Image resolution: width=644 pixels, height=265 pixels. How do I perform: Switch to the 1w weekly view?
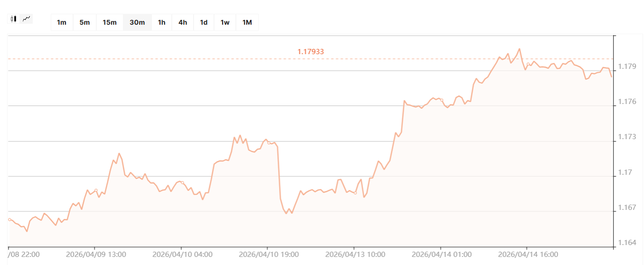click(x=225, y=22)
